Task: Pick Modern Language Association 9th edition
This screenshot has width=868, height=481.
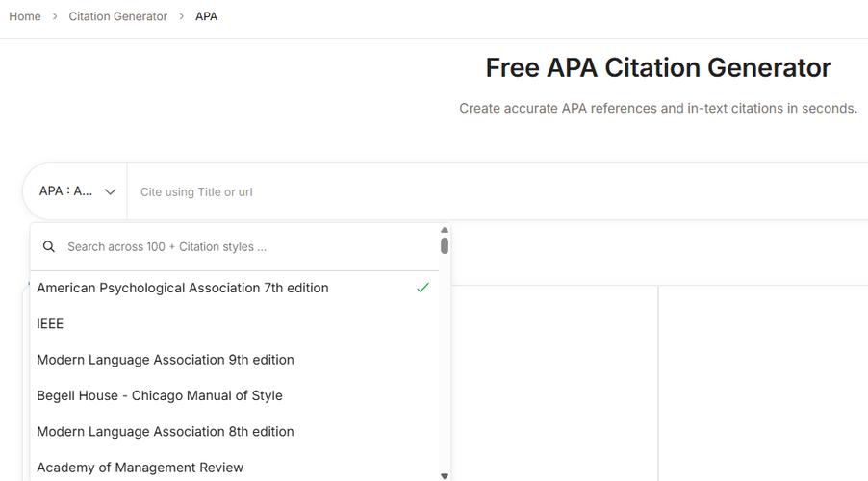Action: pos(235,360)
